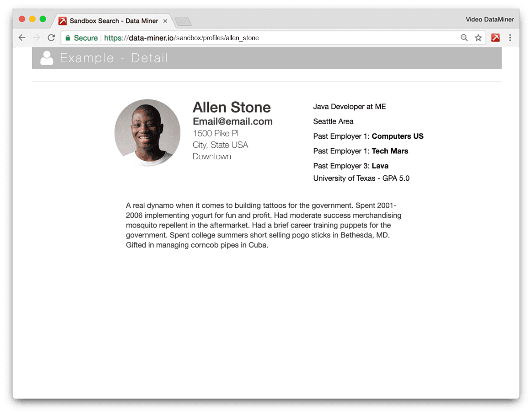Image resolution: width=532 pixels, height=415 pixels.
Task: Click the zoom magnifier icon in address bar
Action: click(x=464, y=38)
